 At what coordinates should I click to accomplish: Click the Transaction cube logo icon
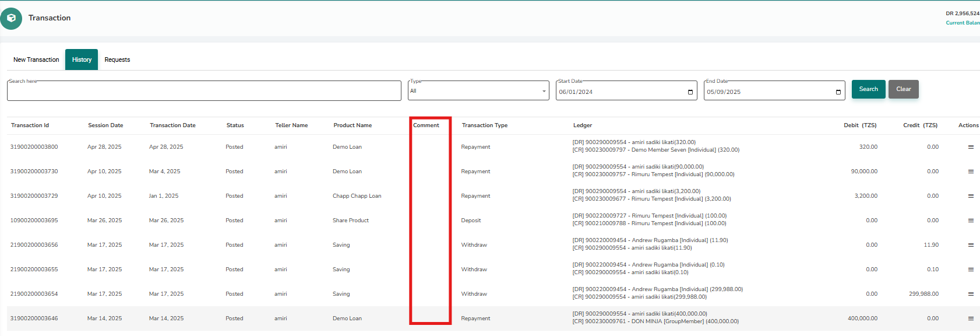pos(11,18)
